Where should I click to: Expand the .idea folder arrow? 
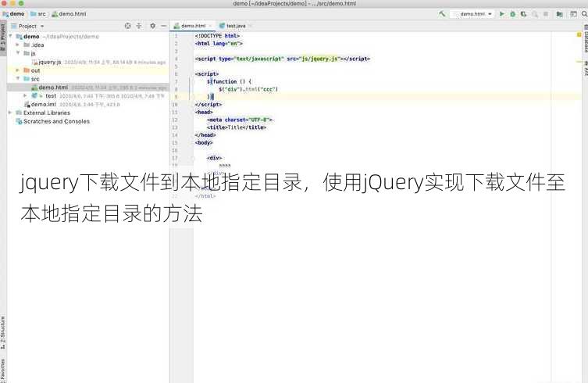coord(18,45)
